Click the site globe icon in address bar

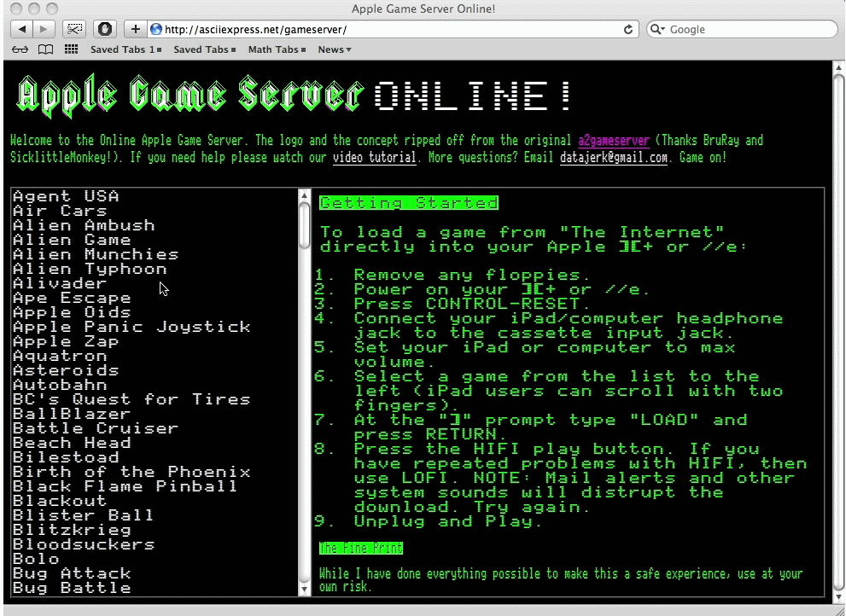(156, 29)
